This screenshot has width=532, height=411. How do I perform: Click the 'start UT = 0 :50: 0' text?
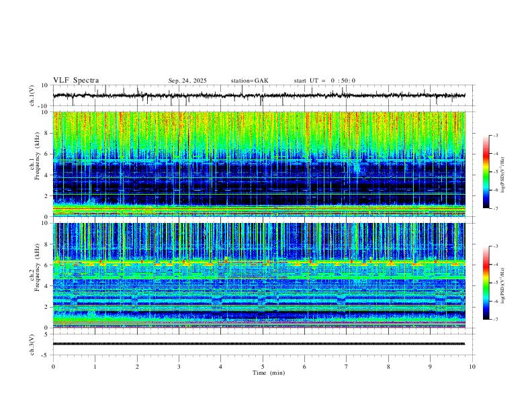click(324, 81)
